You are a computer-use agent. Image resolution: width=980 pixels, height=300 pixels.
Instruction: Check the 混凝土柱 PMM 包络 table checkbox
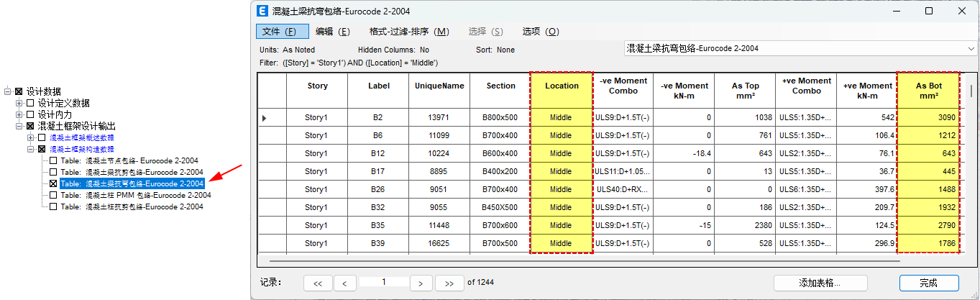[53, 195]
